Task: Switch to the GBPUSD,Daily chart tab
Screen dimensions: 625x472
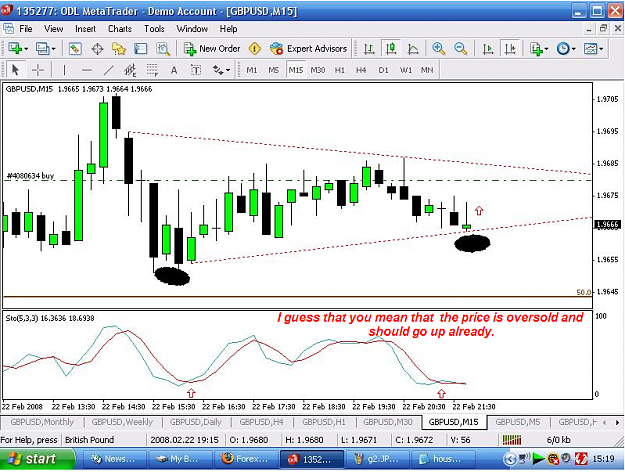Action: pyautogui.click(x=196, y=422)
